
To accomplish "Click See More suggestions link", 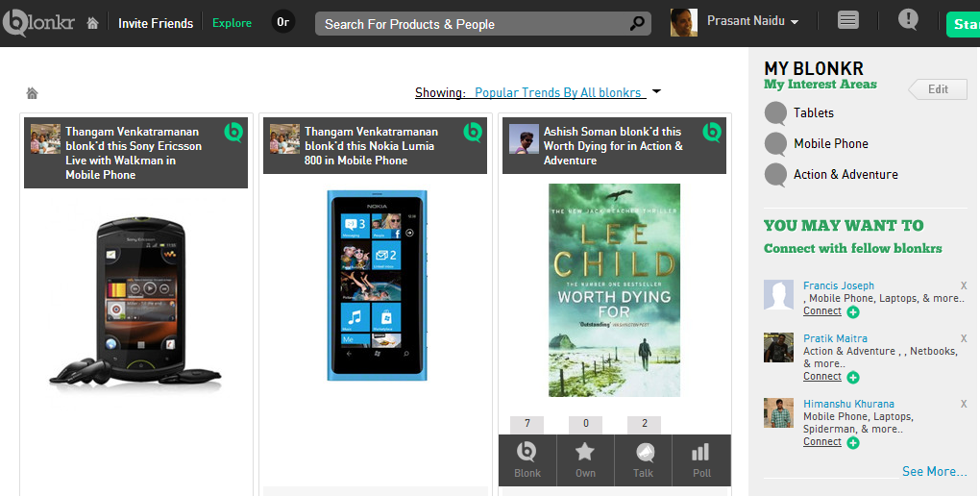I will point(935,472).
